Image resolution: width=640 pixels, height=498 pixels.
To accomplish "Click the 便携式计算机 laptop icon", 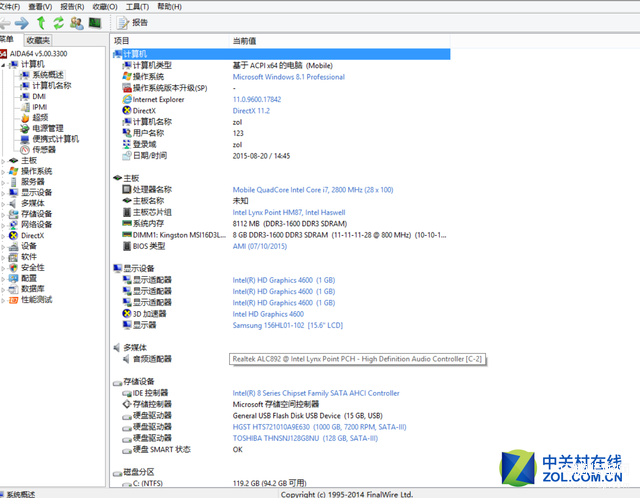I will click(25, 139).
